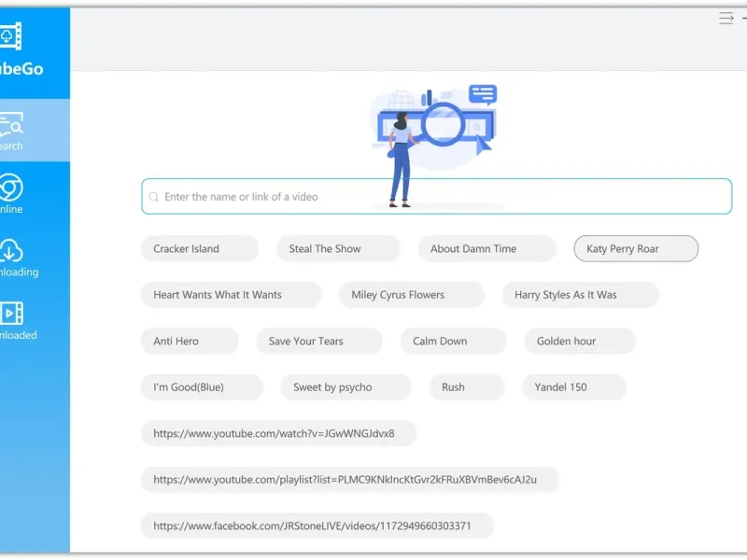The image size is (747, 560).
Task: Choose the Katy Perry Roar suggestion
Action: (x=623, y=249)
